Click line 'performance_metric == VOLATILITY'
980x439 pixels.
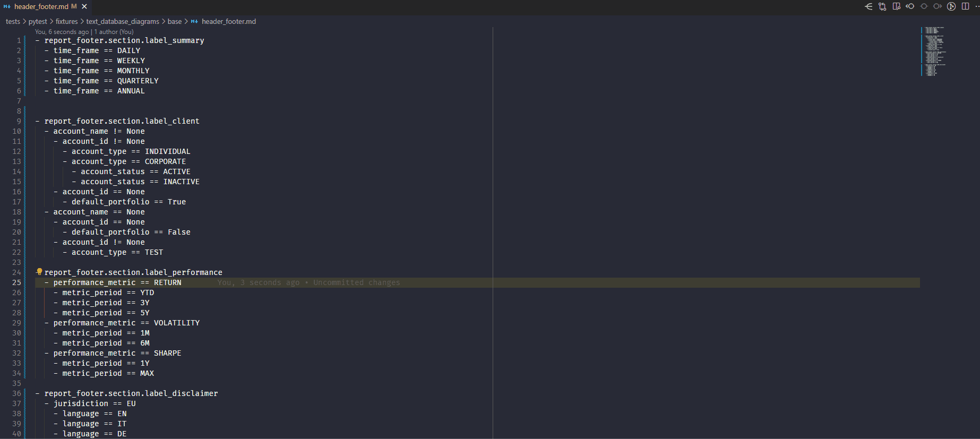pyautogui.click(x=127, y=323)
